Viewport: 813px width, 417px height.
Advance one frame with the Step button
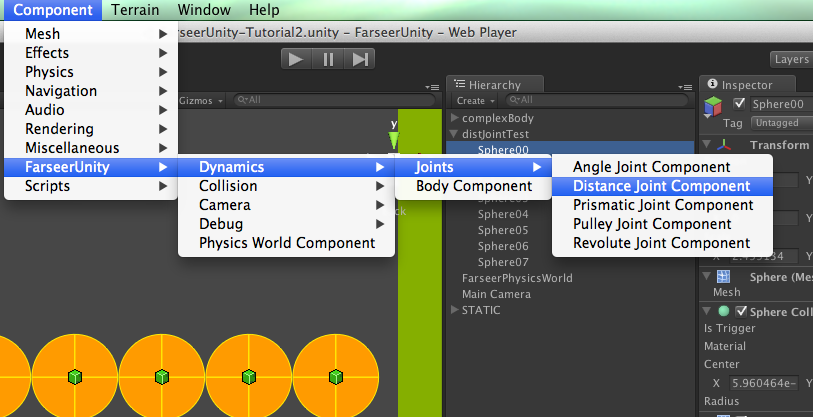pos(360,59)
